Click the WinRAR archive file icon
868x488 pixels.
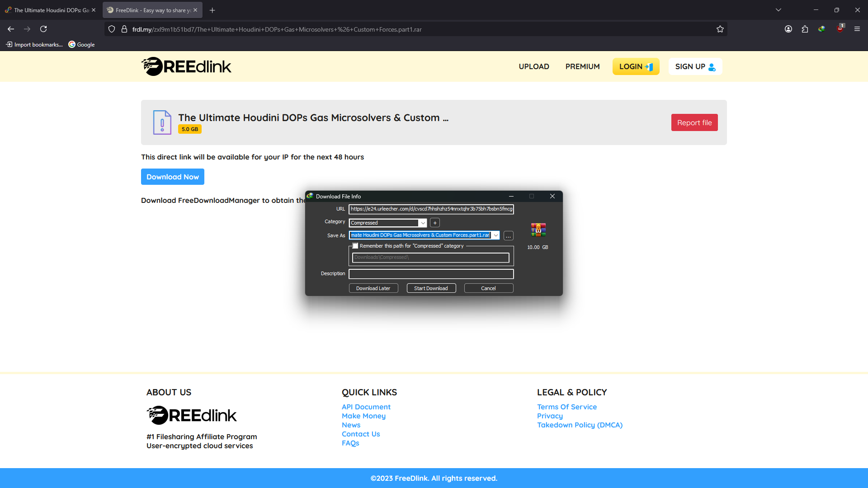point(538,230)
